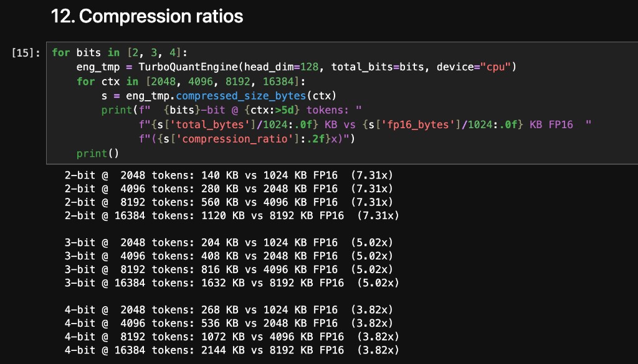Screen dimensions: 638x364
Task: Select the heading '12. Compression ratios'
Action: pyautogui.click(x=148, y=16)
